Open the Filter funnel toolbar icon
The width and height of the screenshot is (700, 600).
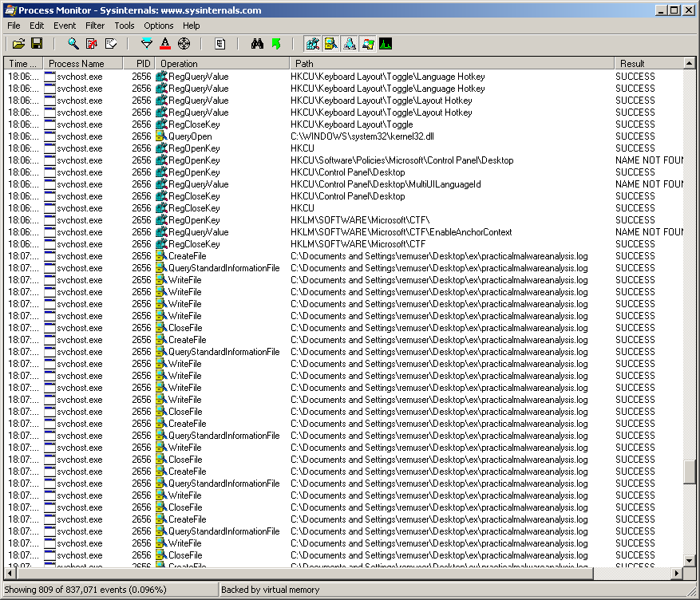[x=147, y=44]
